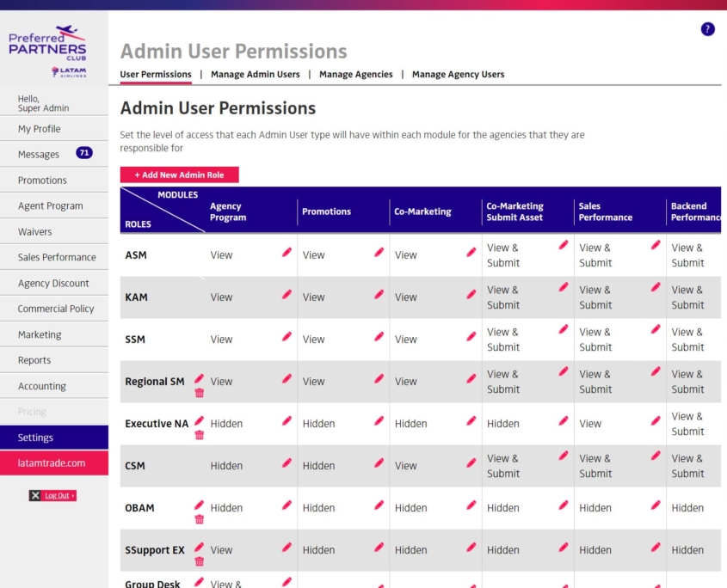
Task: Open Sales Performance sidebar item
Action: pos(54,257)
